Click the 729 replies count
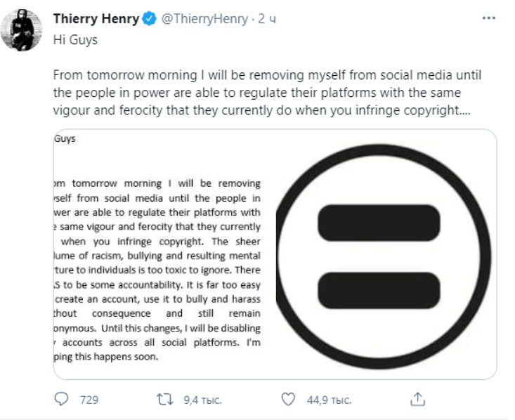This screenshot has height=420, width=515. coord(89,400)
